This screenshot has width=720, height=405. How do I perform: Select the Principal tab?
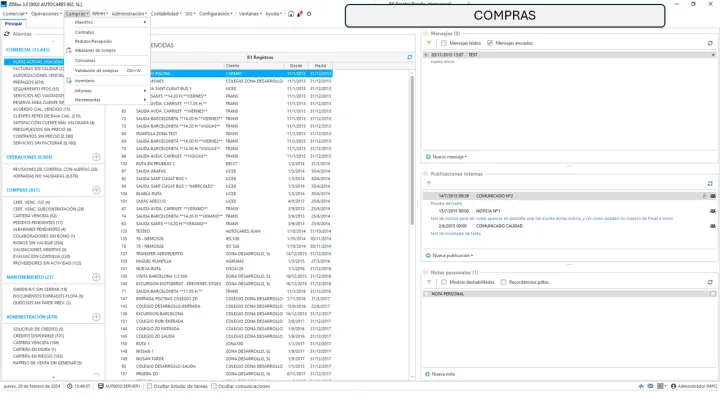(13, 22)
